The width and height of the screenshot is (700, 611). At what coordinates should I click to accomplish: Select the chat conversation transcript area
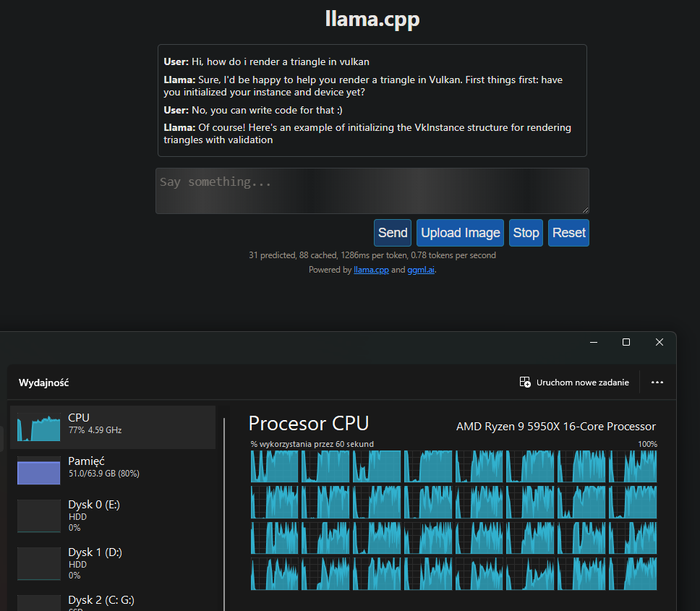(x=372, y=100)
